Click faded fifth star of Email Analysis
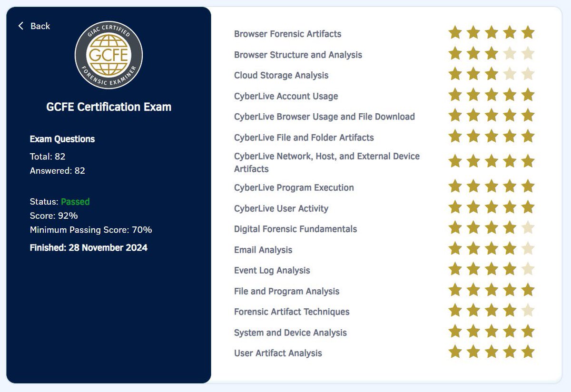 click(x=528, y=248)
